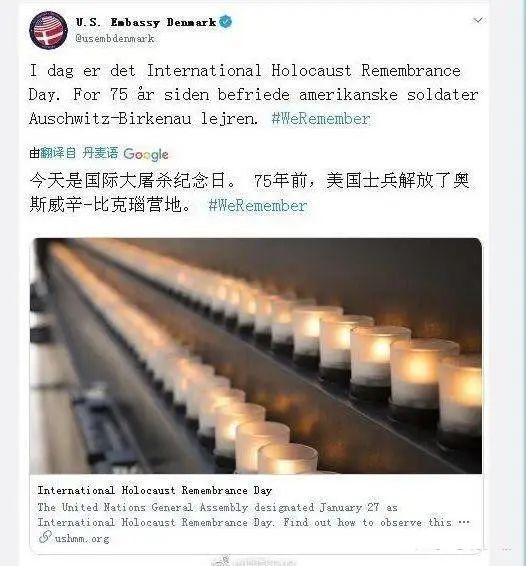Click the 翻译自 translation link
The width and height of the screenshot is (526, 566).
(58, 153)
